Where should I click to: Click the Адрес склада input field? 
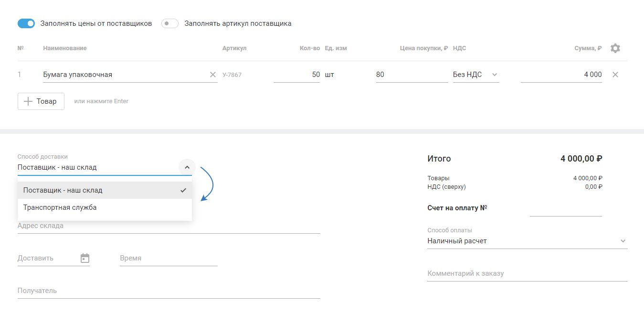pos(169,227)
